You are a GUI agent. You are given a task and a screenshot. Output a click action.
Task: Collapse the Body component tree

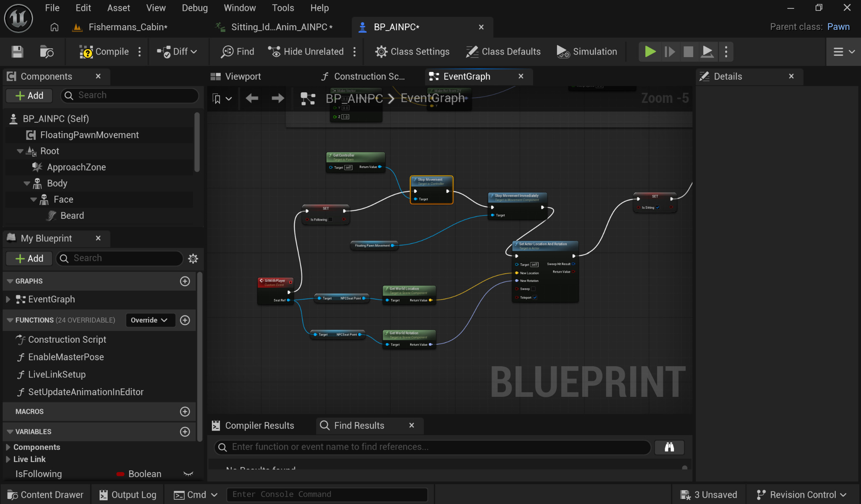coord(27,184)
